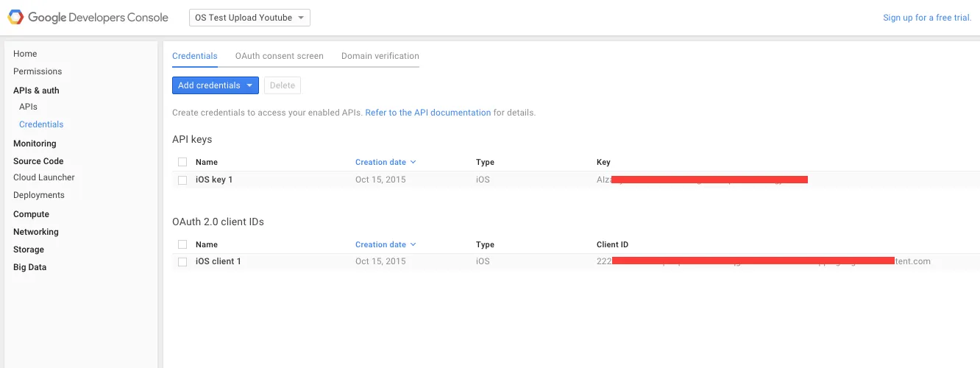
Task: Select APIs under APIs & auth
Action: click(x=28, y=107)
